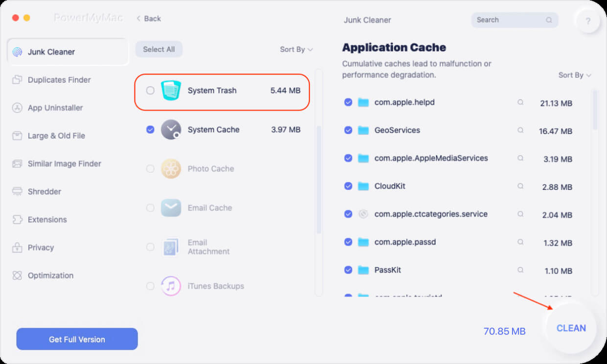Uncheck the com.apple.ctcategories.service checkbox

coord(348,214)
